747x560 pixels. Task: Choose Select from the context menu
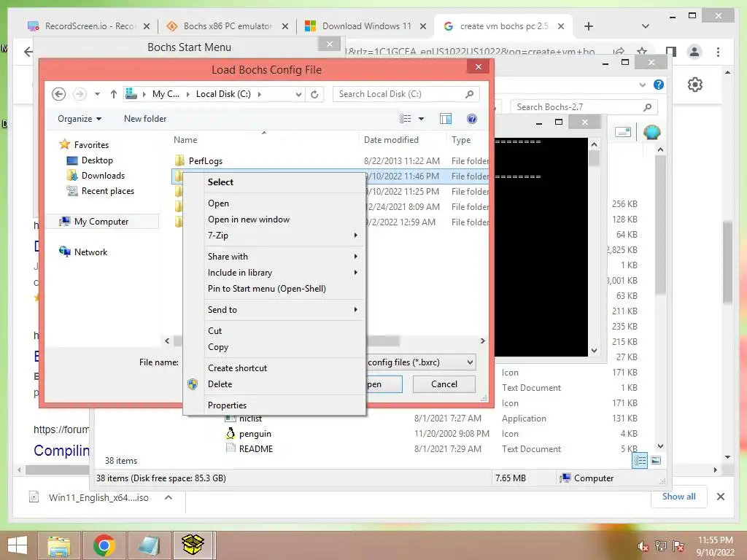[220, 182]
